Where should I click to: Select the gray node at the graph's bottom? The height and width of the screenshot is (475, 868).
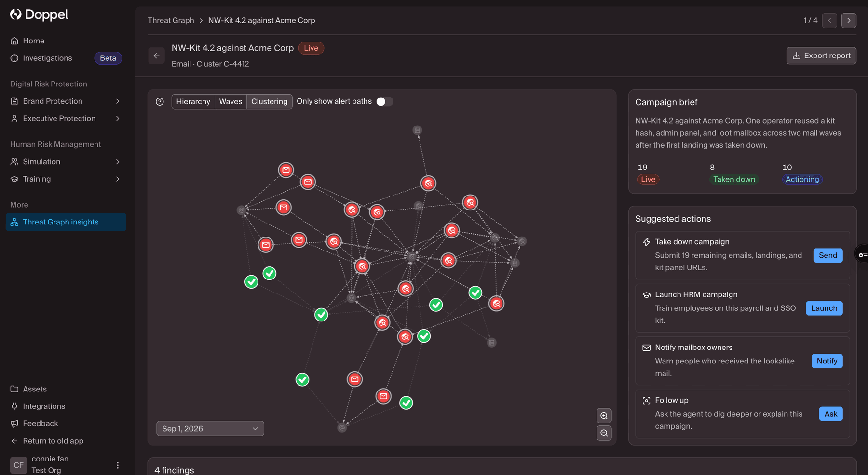[342, 427]
